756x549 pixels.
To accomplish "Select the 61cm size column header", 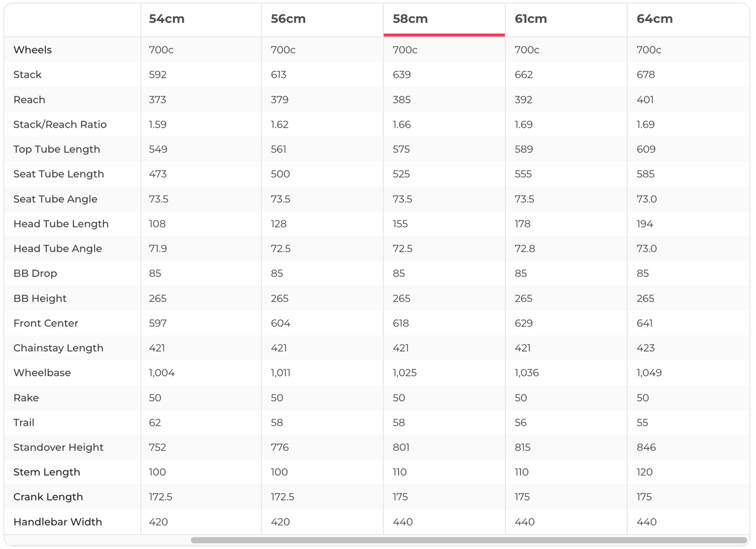I will (531, 19).
